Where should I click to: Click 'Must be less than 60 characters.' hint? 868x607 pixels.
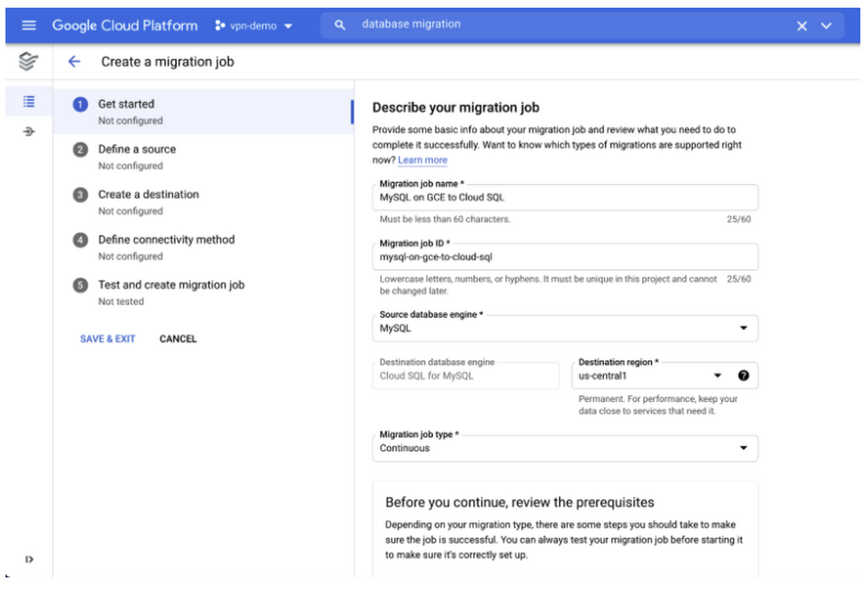[444, 220]
